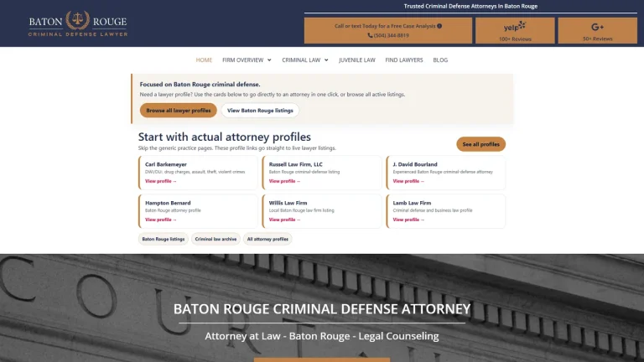Open the Criminal Law menu

coord(301,60)
